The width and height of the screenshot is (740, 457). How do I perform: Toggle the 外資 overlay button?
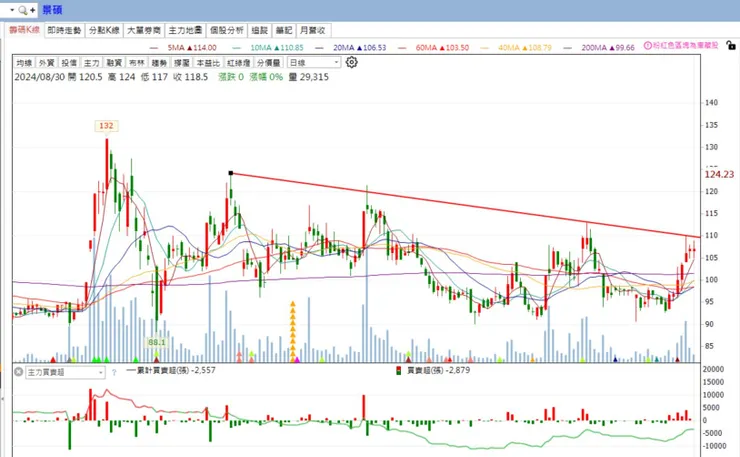click(x=46, y=62)
